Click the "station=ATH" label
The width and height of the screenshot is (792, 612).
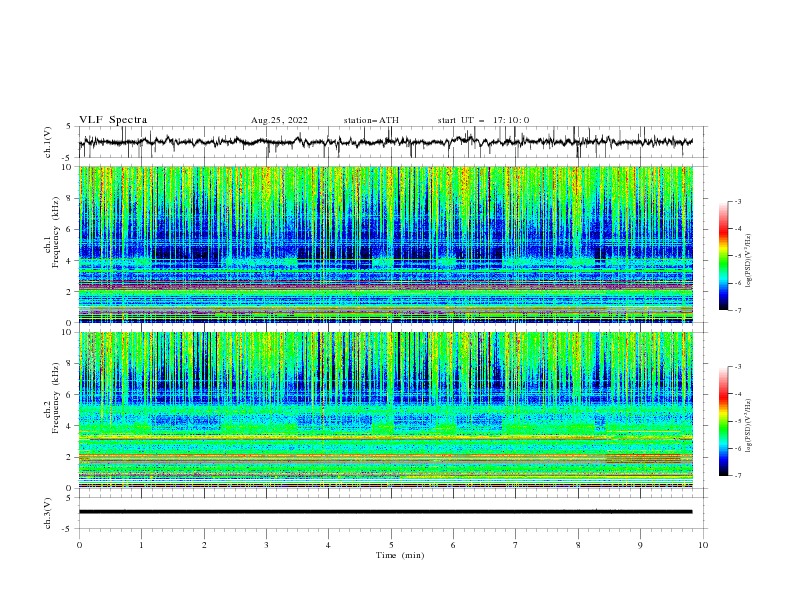[x=371, y=120]
